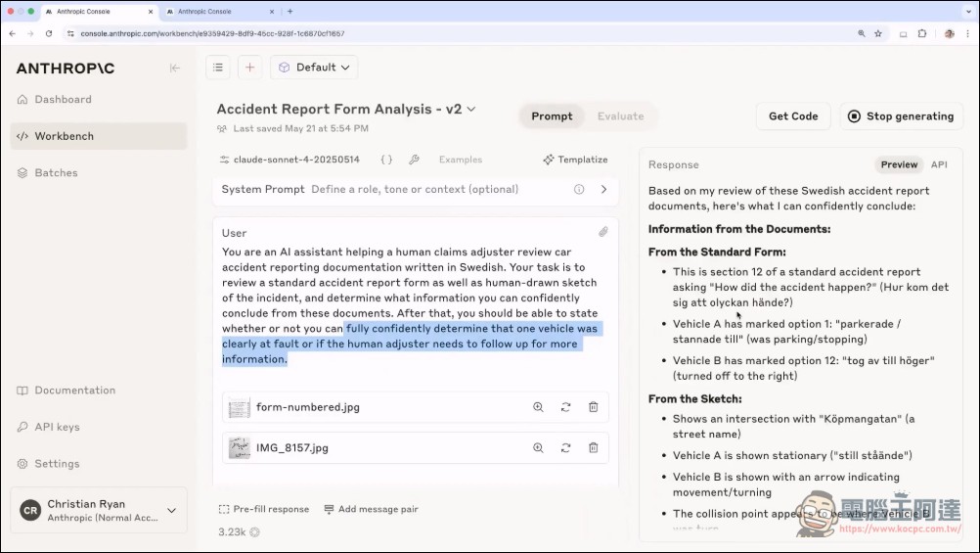Open the browser three-dot menu
The height and width of the screenshot is (553, 980).
967,34
